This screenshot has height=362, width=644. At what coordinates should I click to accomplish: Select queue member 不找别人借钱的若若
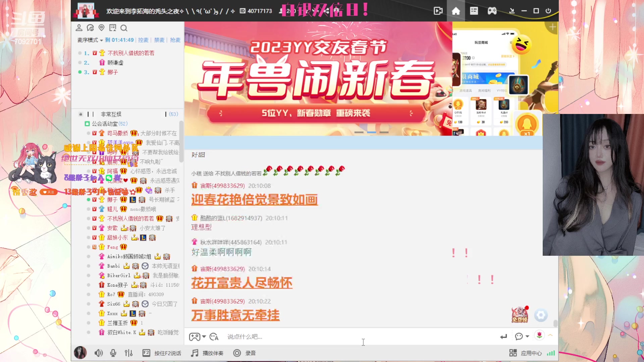click(131, 53)
